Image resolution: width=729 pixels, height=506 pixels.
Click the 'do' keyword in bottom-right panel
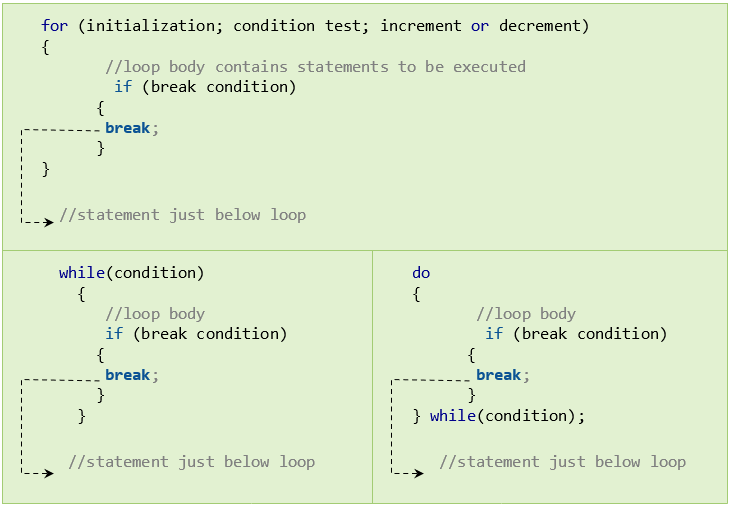(x=421, y=273)
